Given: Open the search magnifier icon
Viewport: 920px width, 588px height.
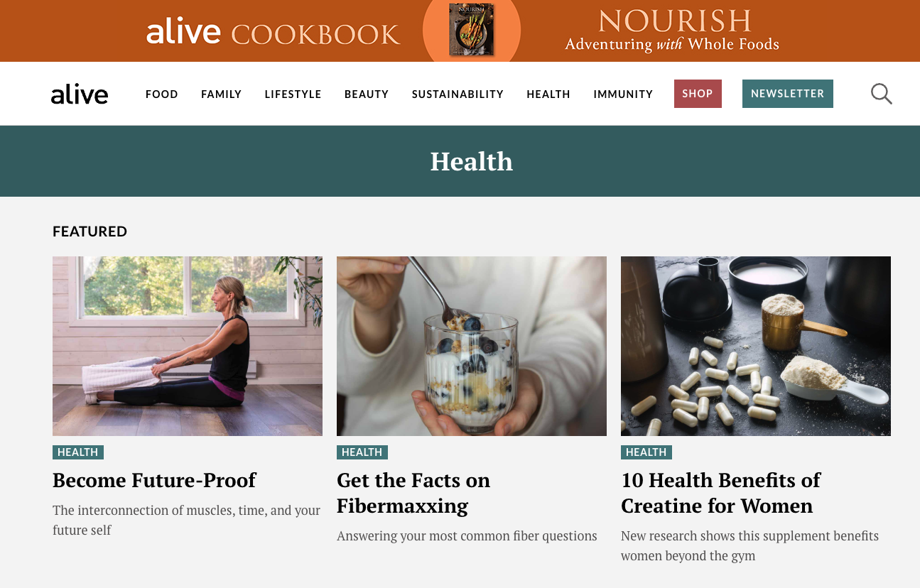Looking at the screenshot, I should click(x=882, y=94).
